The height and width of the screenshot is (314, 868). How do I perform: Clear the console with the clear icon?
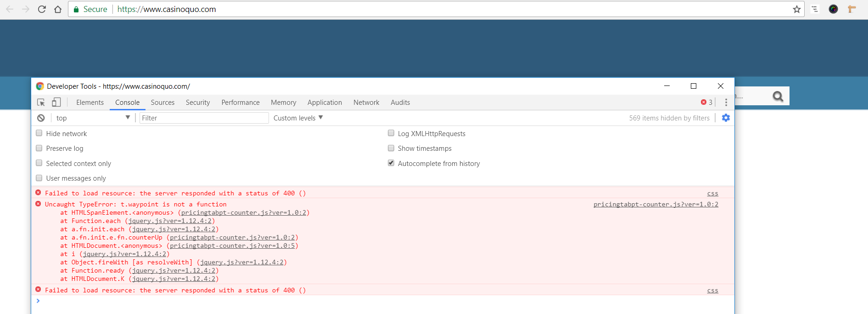[x=41, y=118]
